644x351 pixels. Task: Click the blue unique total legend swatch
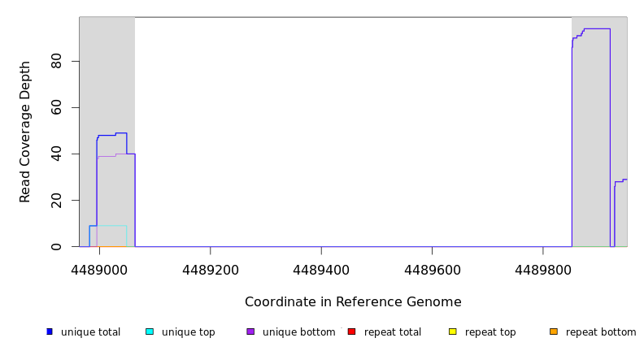[50, 331]
